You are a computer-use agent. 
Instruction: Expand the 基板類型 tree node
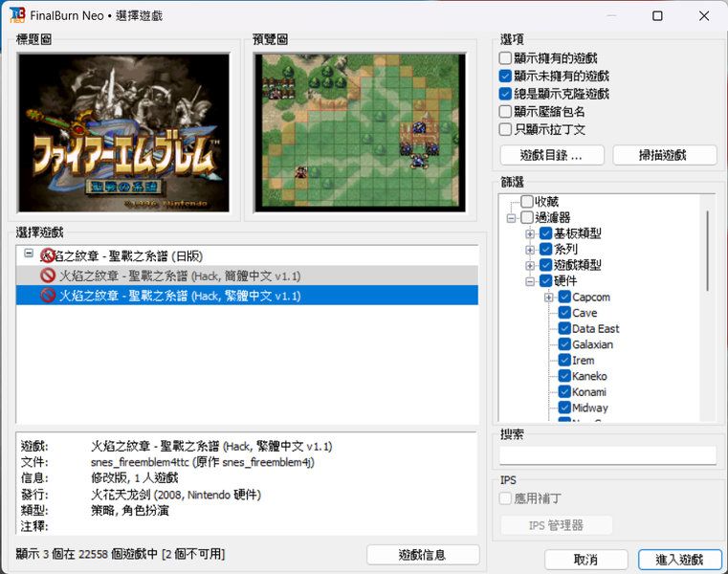(x=530, y=233)
